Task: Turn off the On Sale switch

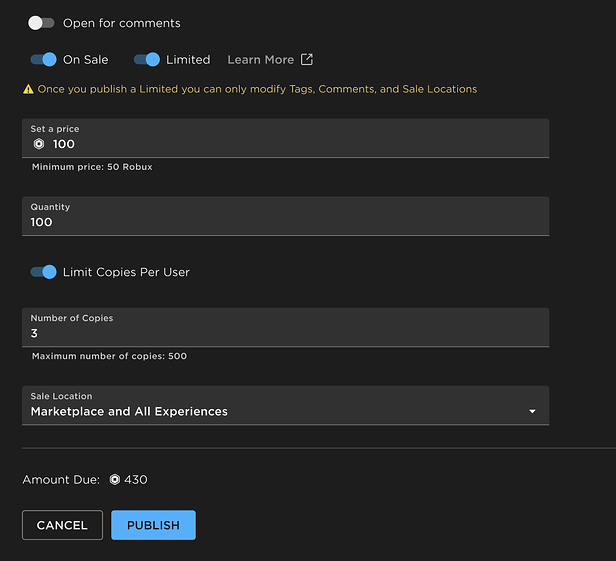Action: tap(43, 59)
